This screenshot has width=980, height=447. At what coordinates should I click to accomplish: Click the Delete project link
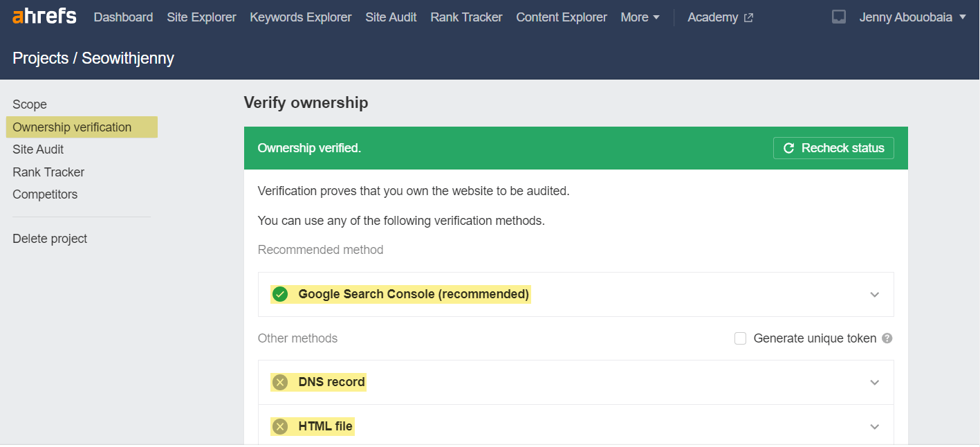pos(50,238)
